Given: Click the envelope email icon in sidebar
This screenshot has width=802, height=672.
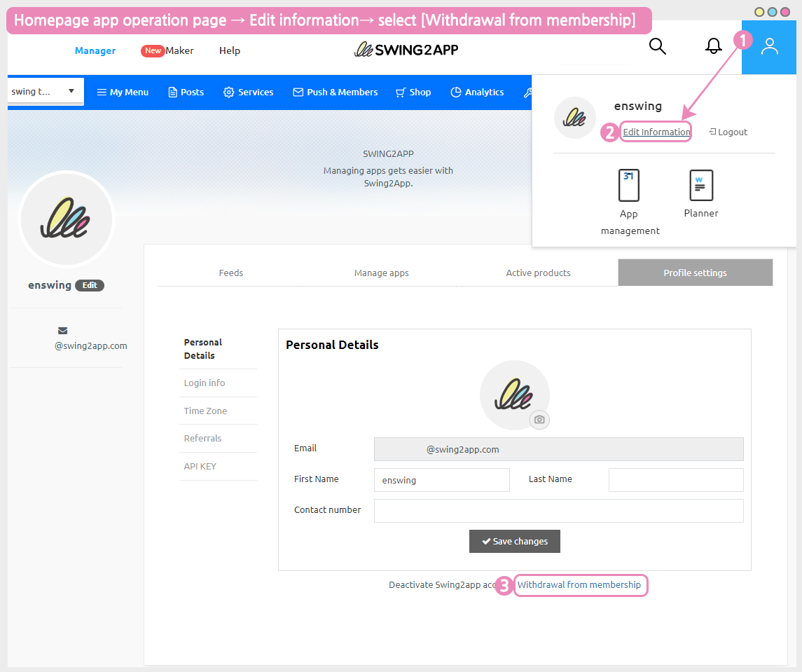Looking at the screenshot, I should pos(63,331).
